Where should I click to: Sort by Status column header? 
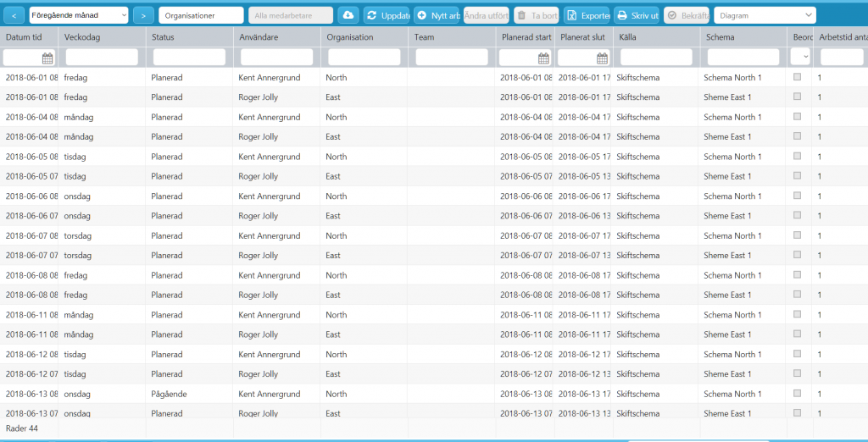pos(162,37)
